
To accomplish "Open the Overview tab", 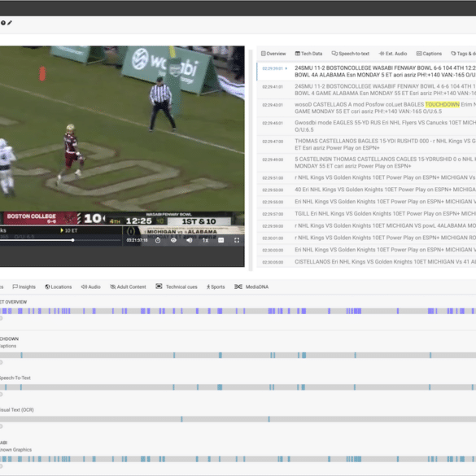I will (x=273, y=54).
